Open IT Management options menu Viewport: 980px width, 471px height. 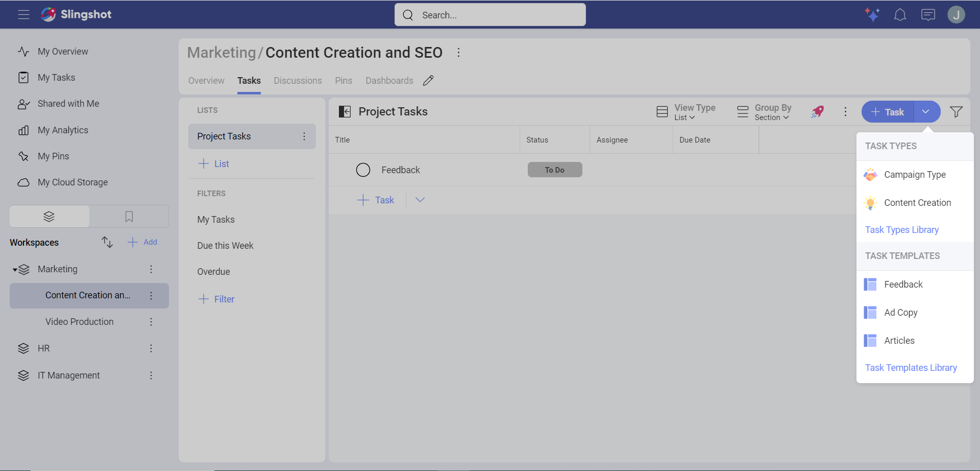click(151, 375)
